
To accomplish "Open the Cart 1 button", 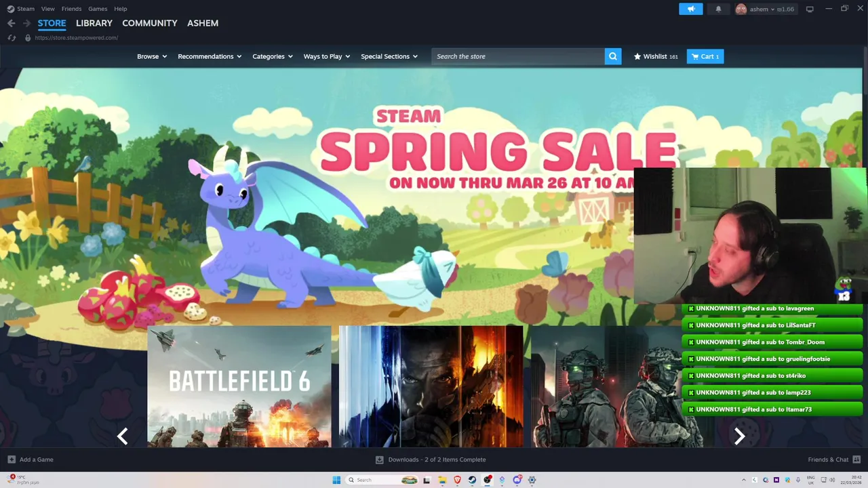I will (x=705, y=56).
